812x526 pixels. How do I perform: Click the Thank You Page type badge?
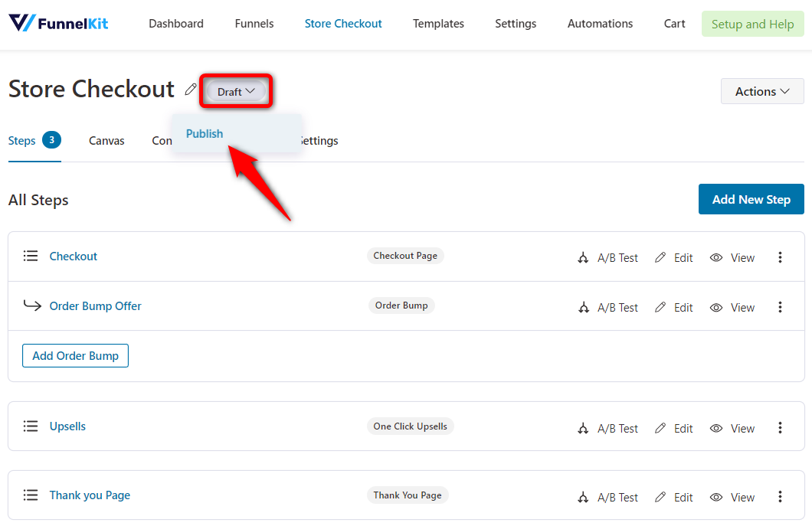point(408,495)
